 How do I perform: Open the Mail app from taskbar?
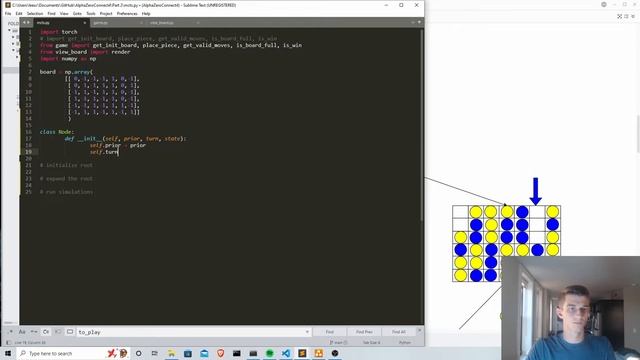click(x=204, y=353)
